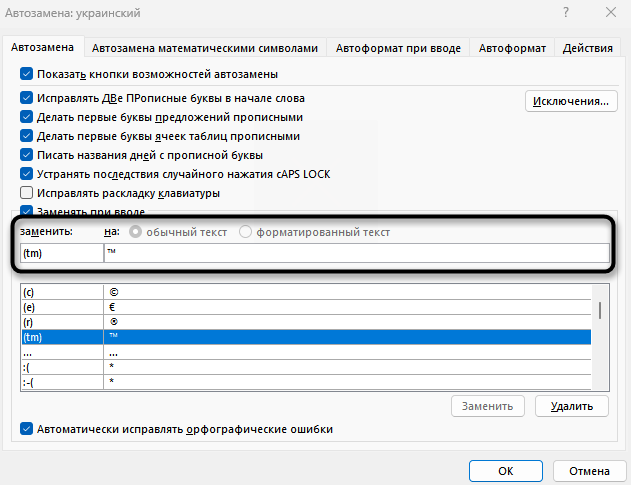Switch to the Автозамена tab
Screen dimensions: 631x485
(x=43, y=47)
